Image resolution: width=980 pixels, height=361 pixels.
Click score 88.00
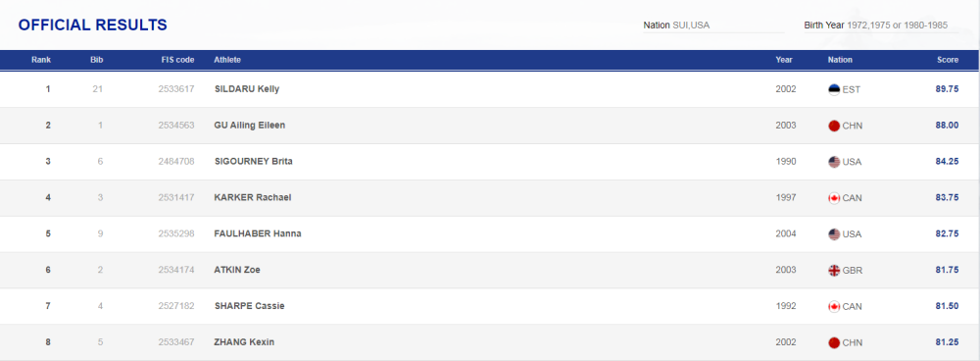947,126
